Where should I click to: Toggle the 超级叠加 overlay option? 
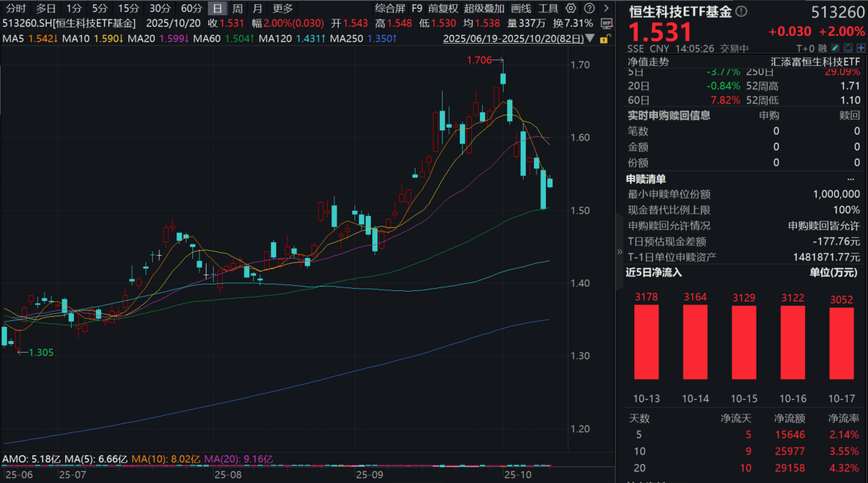pyautogui.click(x=484, y=9)
